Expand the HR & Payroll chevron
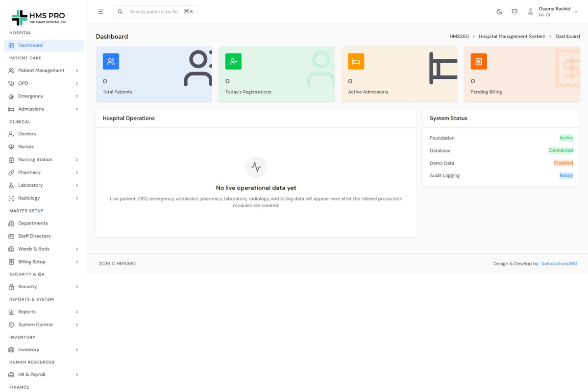This screenshot has width=588, height=392. [77, 375]
